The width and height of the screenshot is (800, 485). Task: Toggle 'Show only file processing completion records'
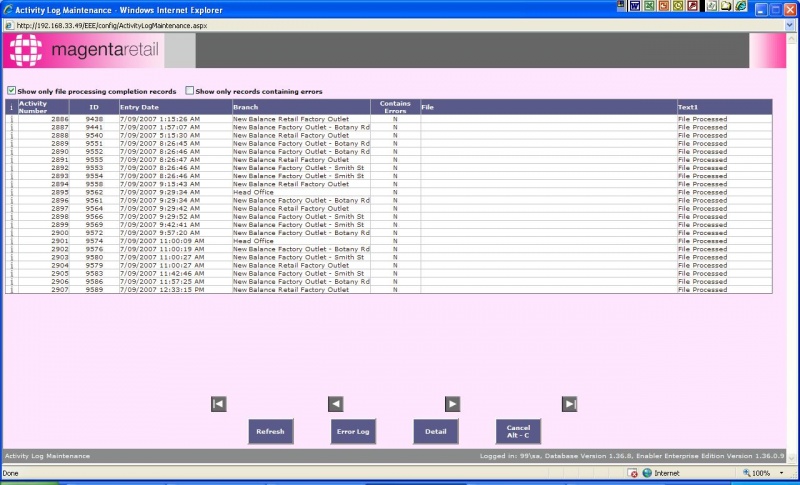[x=11, y=91]
